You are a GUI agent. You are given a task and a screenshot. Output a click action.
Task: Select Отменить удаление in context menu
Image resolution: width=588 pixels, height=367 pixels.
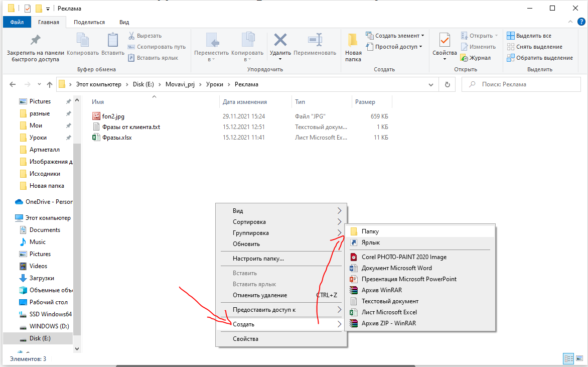pos(281,295)
